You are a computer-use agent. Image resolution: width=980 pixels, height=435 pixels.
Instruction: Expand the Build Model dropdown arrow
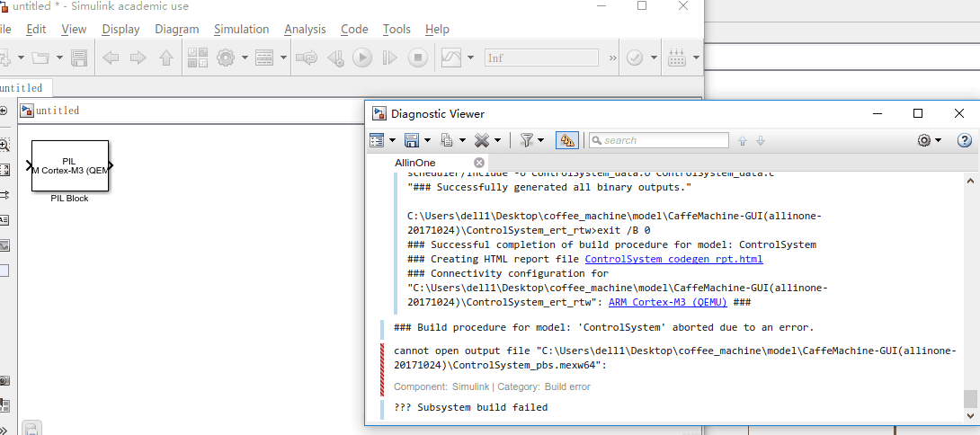click(x=696, y=58)
